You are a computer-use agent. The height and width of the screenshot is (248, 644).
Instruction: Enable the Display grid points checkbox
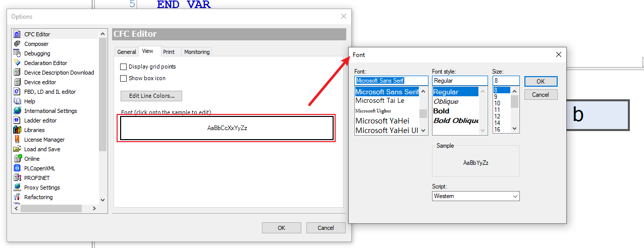click(124, 67)
